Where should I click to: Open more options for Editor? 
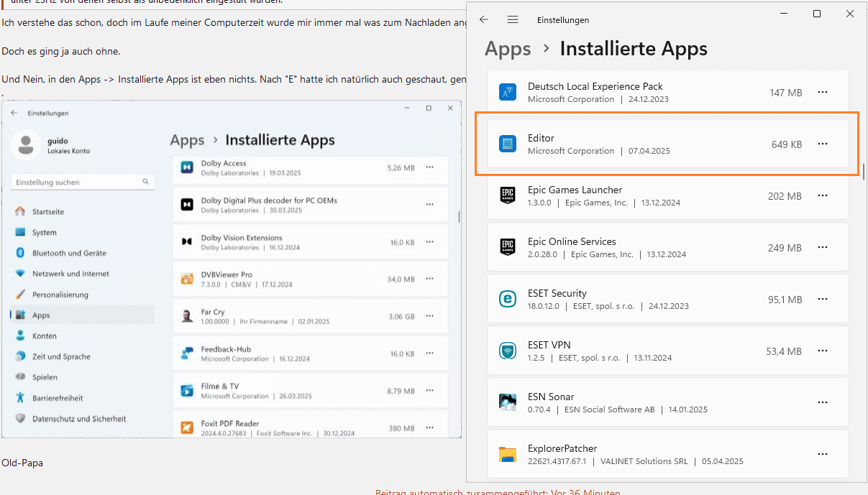823,144
